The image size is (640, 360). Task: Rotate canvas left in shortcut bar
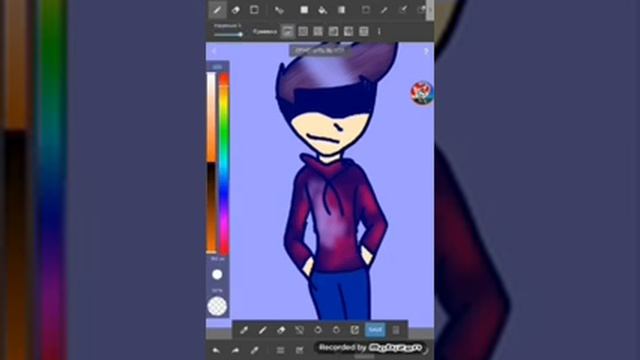click(318, 330)
